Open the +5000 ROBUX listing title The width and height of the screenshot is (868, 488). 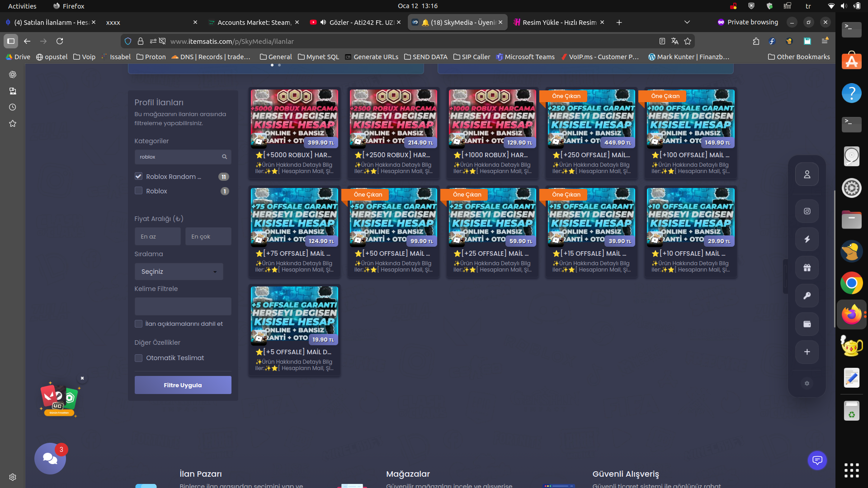294,155
